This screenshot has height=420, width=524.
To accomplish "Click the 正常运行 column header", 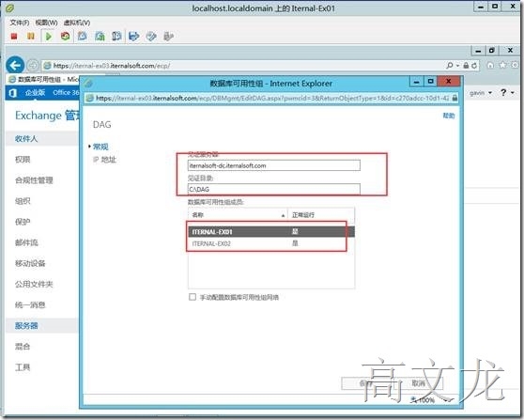I will (x=321, y=215).
